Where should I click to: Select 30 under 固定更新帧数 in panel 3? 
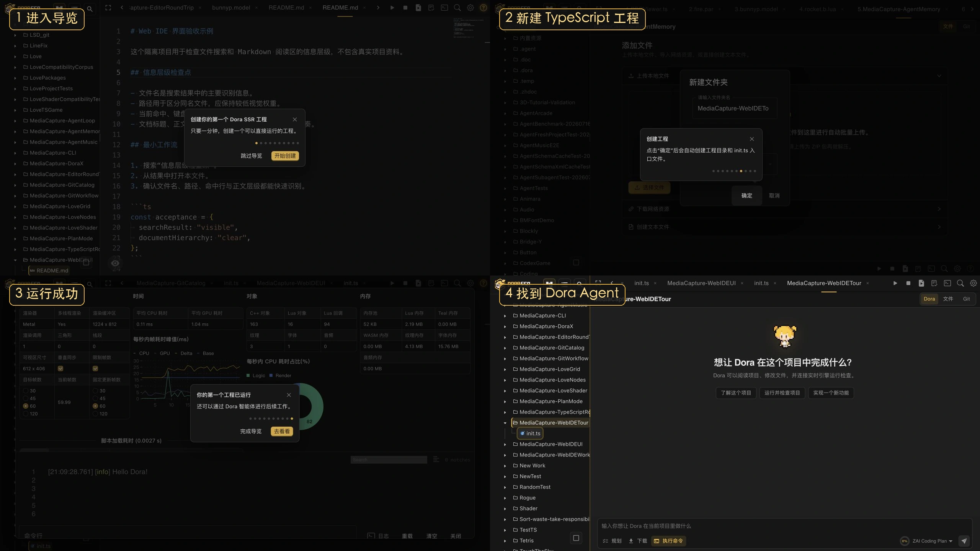pyautogui.click(x=95, y=391)
